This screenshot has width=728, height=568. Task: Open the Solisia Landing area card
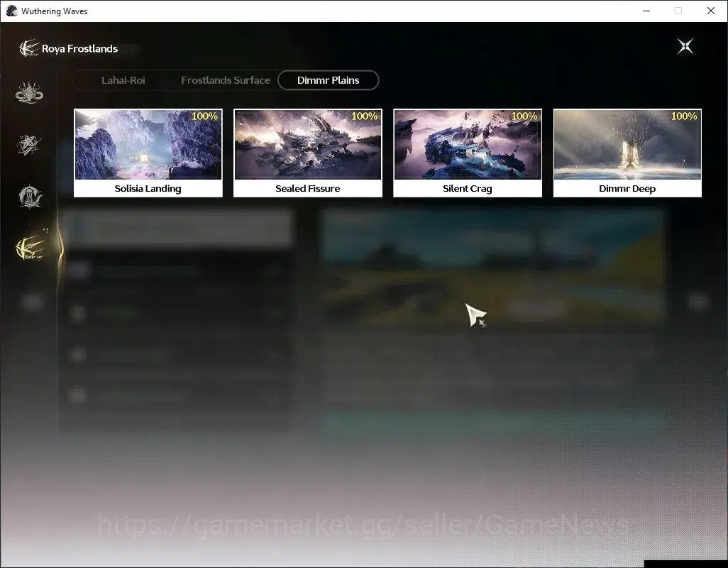click(148, 153)
